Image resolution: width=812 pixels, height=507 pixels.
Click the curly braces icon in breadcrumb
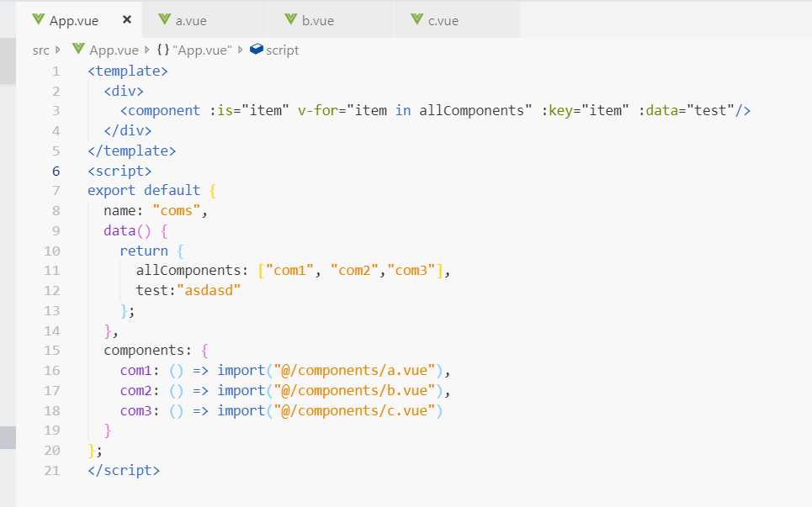[163, 50]
